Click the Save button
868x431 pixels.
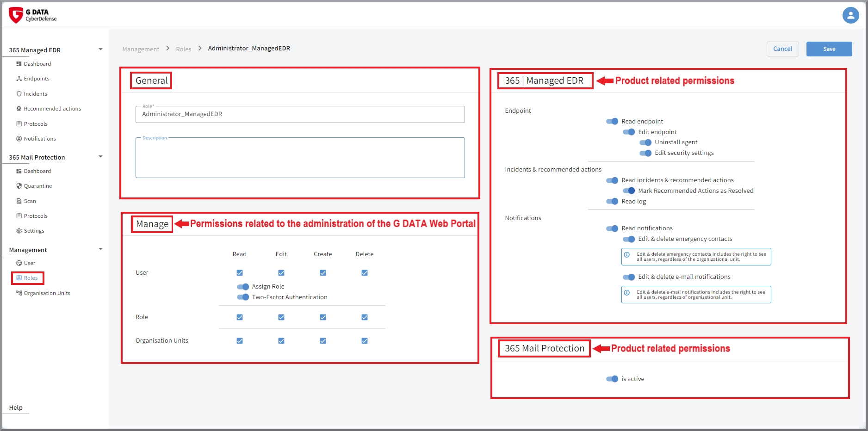(x=829, y=49)
